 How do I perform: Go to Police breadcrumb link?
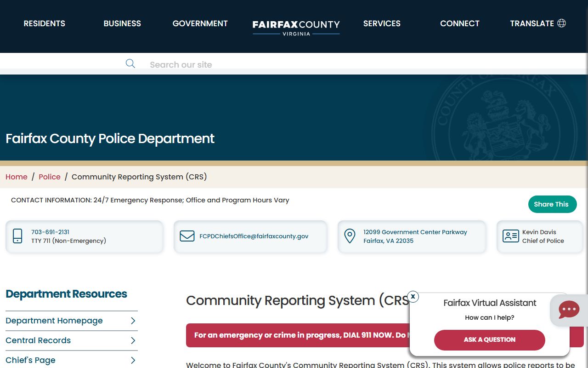(x=50, y=177)
